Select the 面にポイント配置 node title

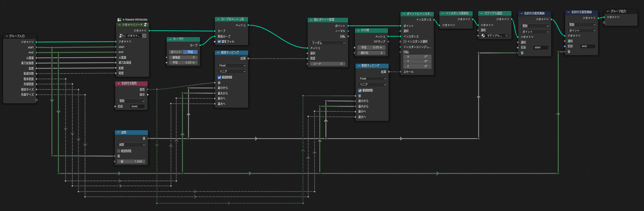point(324,20)
